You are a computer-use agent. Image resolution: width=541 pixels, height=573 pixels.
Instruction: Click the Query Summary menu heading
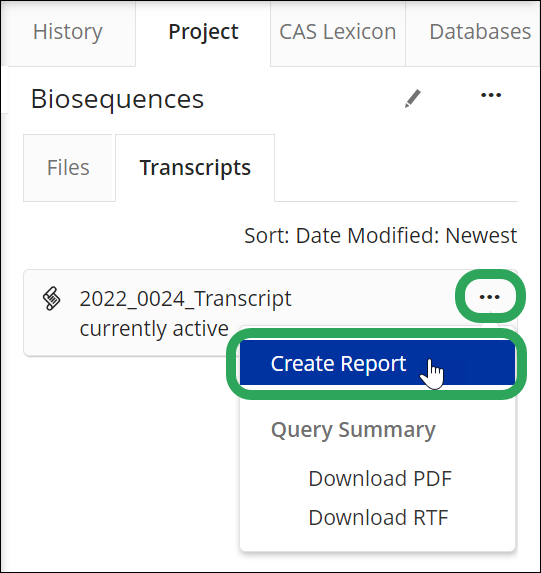coord(353,429)
